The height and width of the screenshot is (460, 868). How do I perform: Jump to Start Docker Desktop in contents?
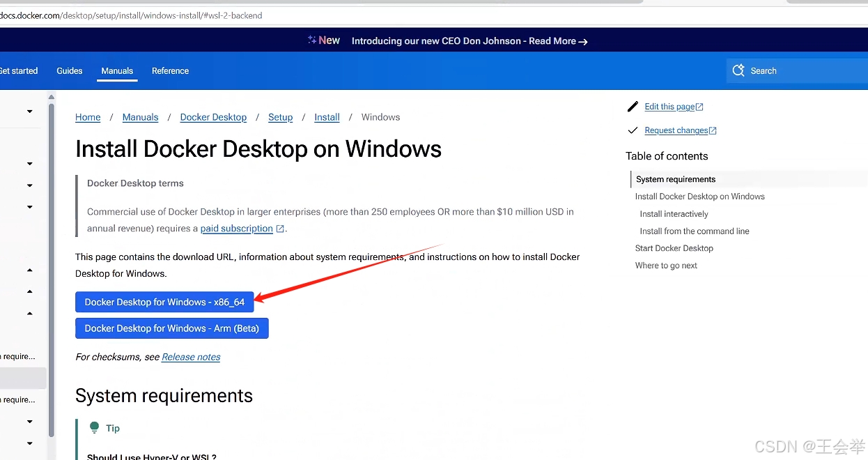point(674,248)
